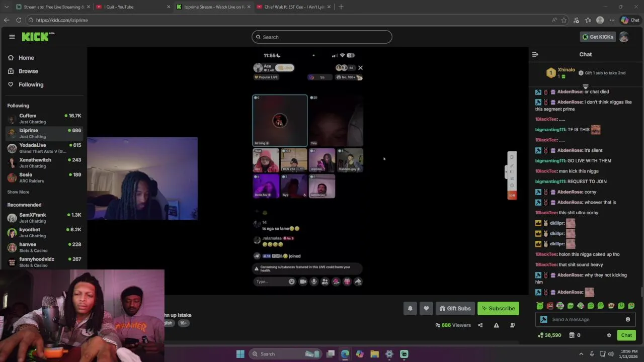
Task: Open kyootbot recommended channel
Action: click(x=44, y=232)
